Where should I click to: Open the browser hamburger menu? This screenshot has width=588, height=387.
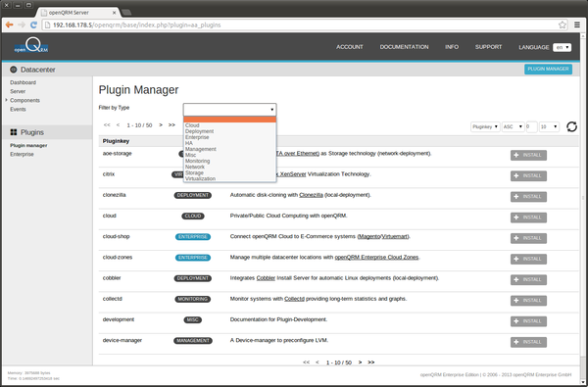coord(577,25)
